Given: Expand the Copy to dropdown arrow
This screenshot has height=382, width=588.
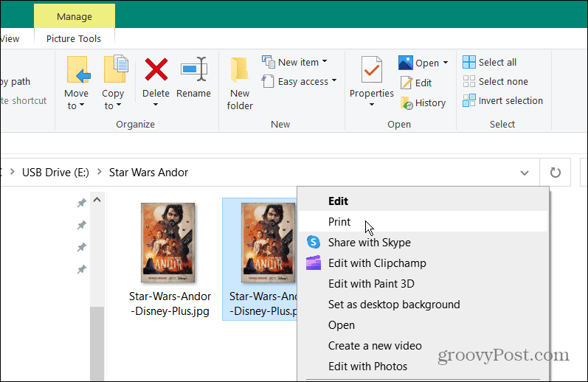Looking at the screenshot, I should [119, 105].
